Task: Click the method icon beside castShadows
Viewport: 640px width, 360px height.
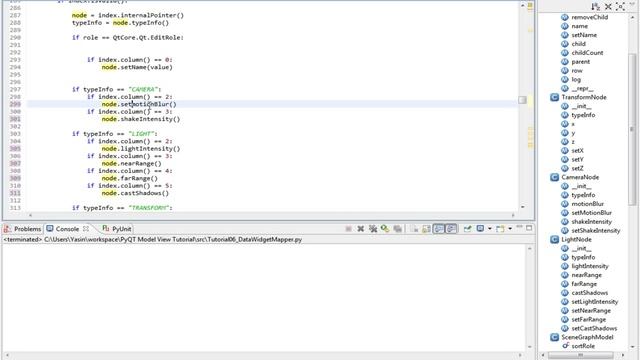Action: click(x=565, y=293)
